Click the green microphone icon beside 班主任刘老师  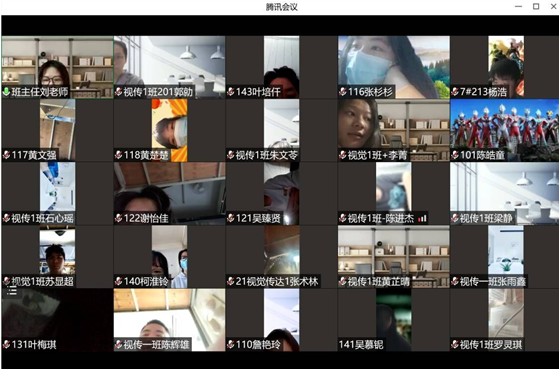(x=6, y=92)
